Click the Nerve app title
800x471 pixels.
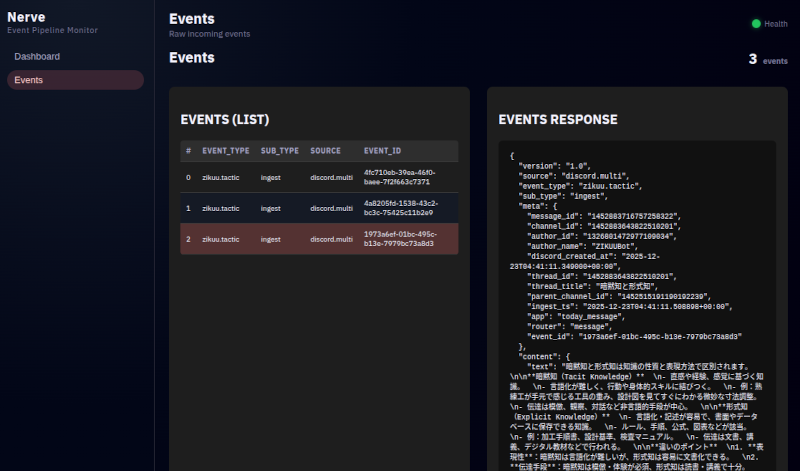pos(27,17)
